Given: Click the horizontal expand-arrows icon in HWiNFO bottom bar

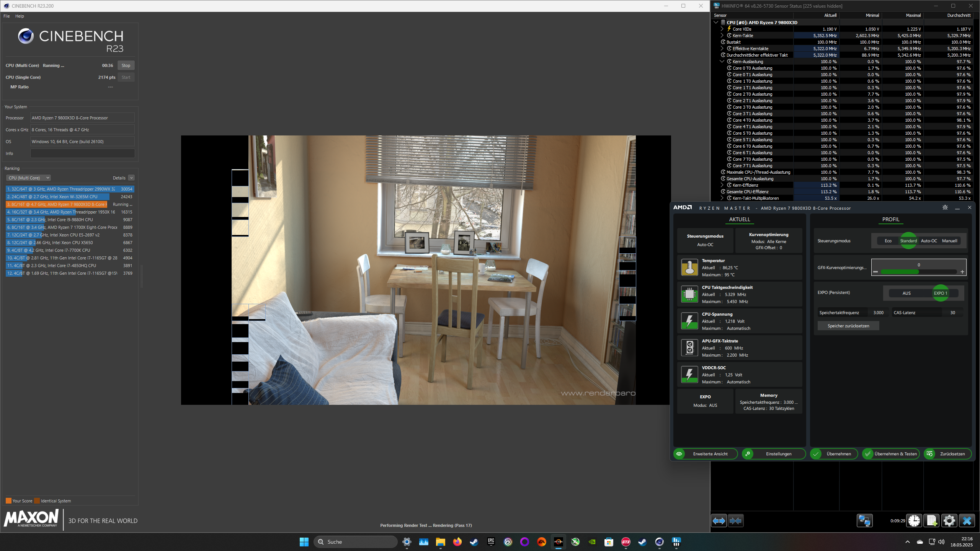Looking at the screenshot, I should tap(719, 520).
